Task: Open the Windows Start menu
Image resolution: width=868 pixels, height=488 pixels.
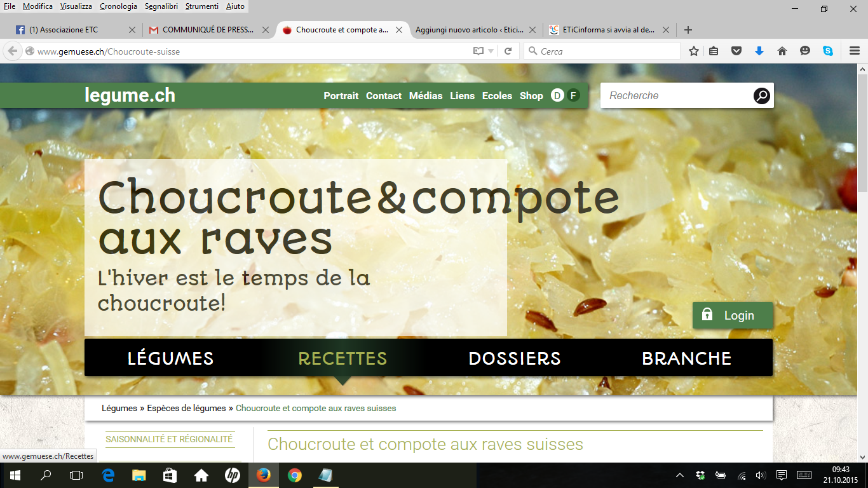Action: (15, 475)
